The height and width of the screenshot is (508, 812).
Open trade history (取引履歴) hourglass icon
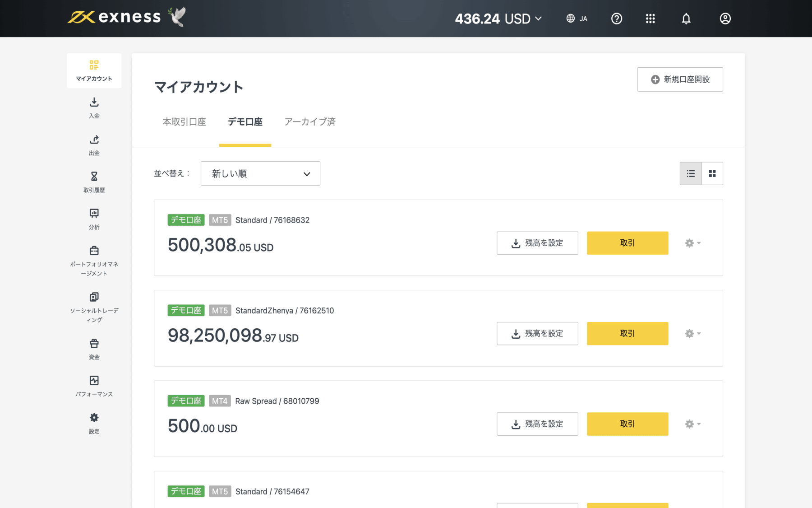[94, 177]
